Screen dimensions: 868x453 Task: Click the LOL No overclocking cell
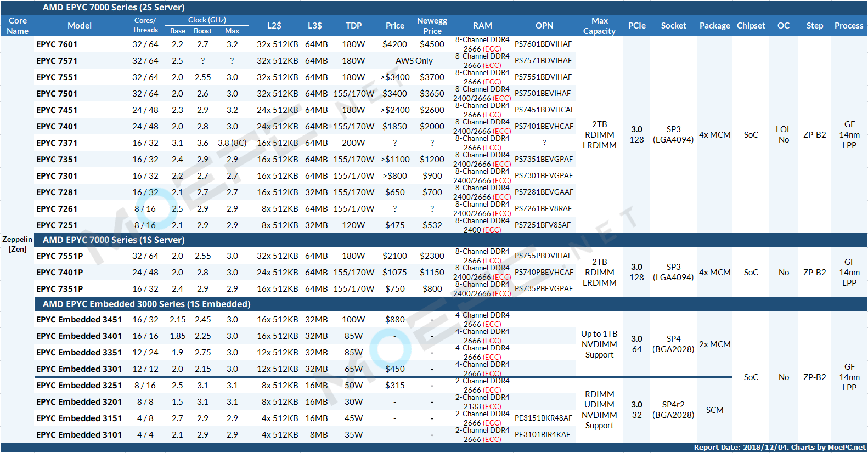[x=784, y=135]
